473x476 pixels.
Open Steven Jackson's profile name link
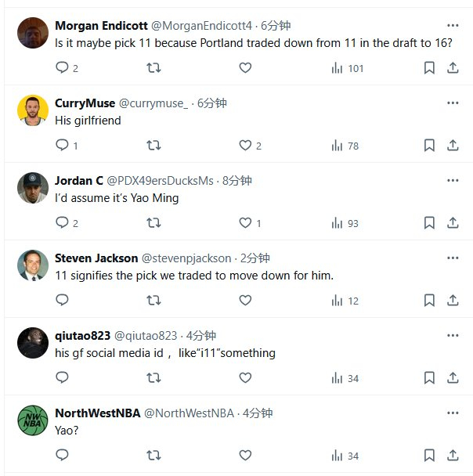tap(96, 258)
